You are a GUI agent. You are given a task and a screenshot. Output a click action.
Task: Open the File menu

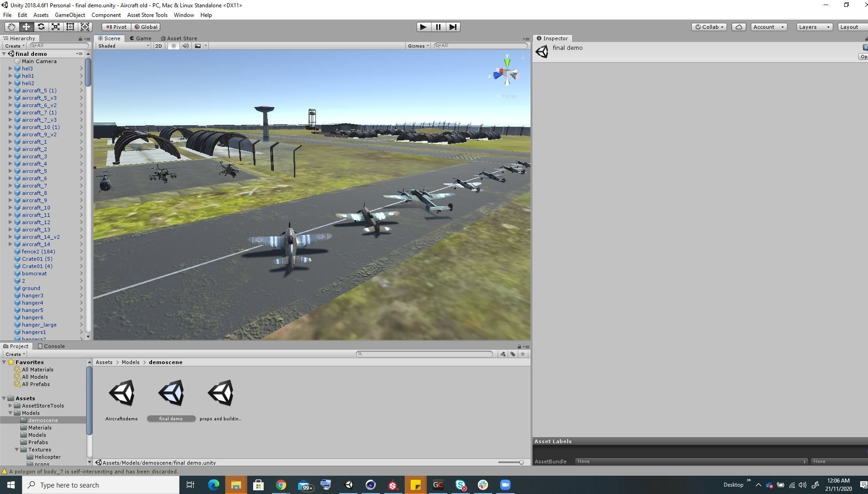click(7, 15)
